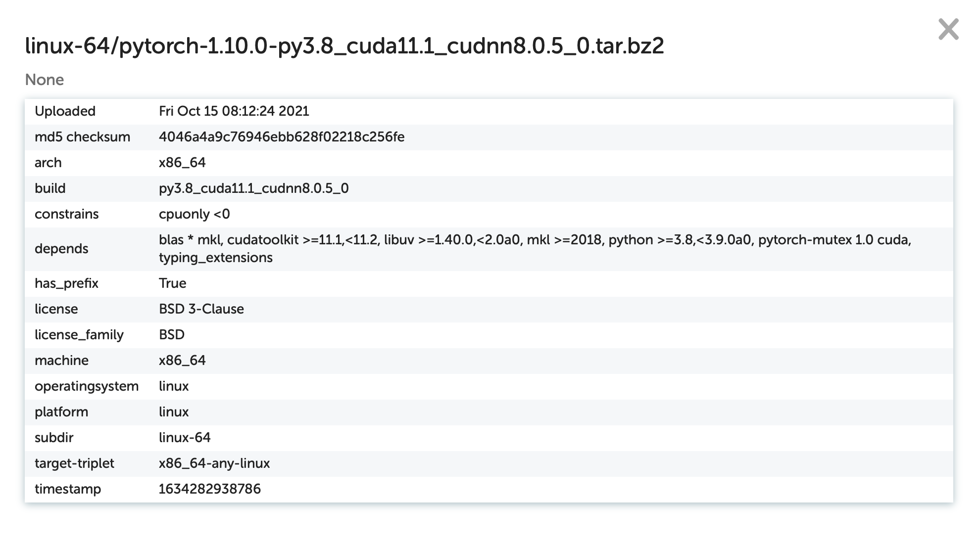Select the md5 checksum value
The width and height of the screenshot is (980, 548).
[x=282, y=137]
